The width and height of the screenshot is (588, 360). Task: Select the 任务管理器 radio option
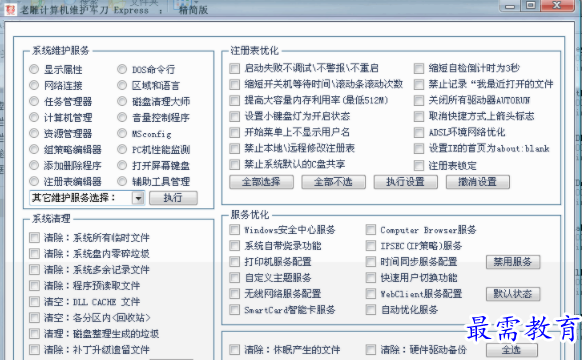pos(34,101)
